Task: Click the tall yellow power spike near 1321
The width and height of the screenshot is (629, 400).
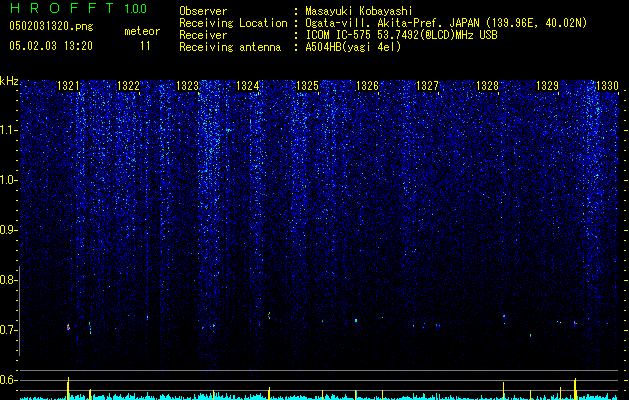Action: coord(68,388)
